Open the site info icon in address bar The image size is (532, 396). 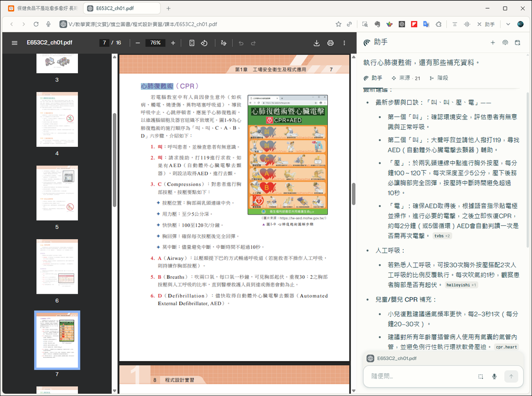[63, 24]
